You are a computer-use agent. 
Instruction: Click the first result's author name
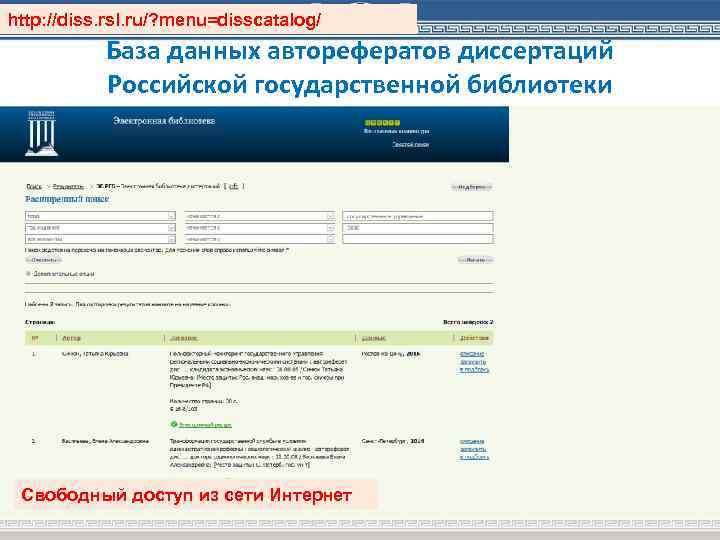[95, 354]
